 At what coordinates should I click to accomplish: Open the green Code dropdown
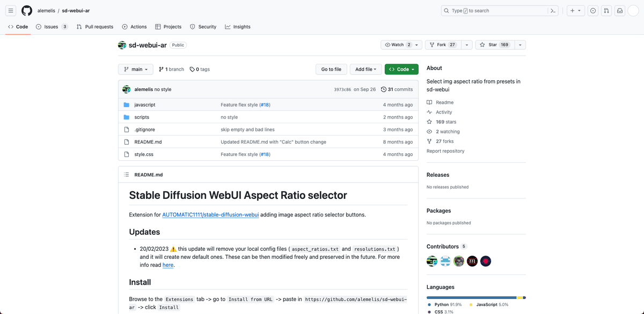click(x=401, y=69)
